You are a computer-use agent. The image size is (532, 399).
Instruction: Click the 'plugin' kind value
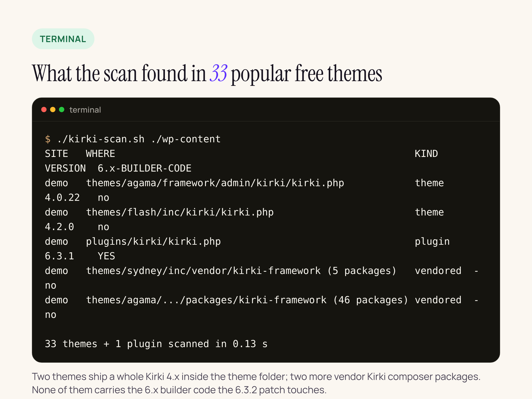click(432, 242)
